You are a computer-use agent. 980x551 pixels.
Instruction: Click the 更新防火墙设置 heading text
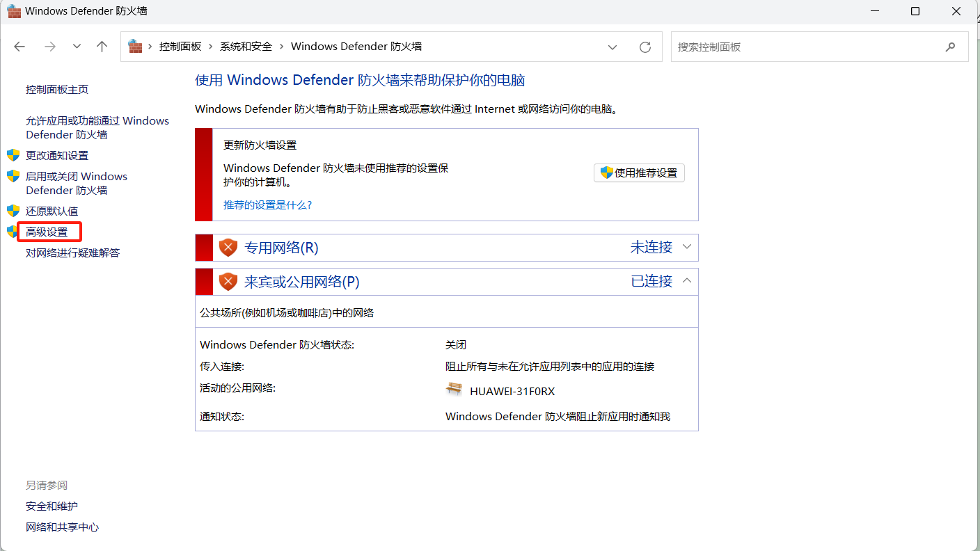[260, 145]
